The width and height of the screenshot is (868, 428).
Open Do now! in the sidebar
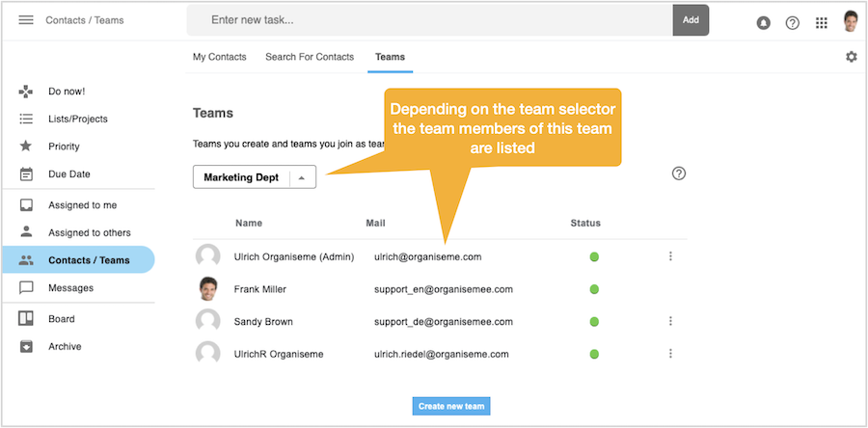tap(67, 92)
